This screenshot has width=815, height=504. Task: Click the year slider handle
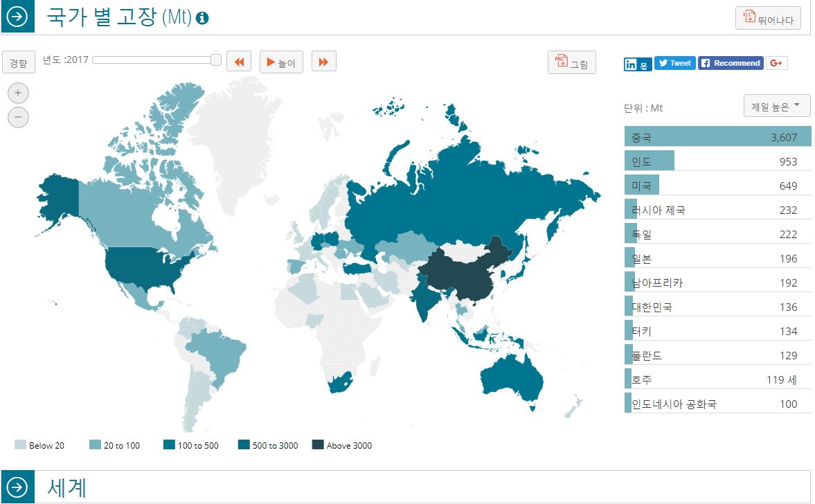215,60
